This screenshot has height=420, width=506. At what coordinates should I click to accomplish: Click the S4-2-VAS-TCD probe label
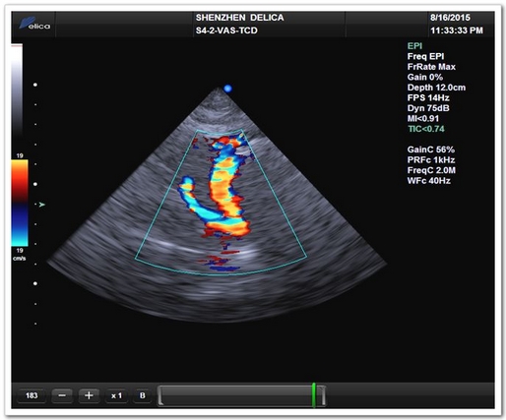tap(226, 30)
